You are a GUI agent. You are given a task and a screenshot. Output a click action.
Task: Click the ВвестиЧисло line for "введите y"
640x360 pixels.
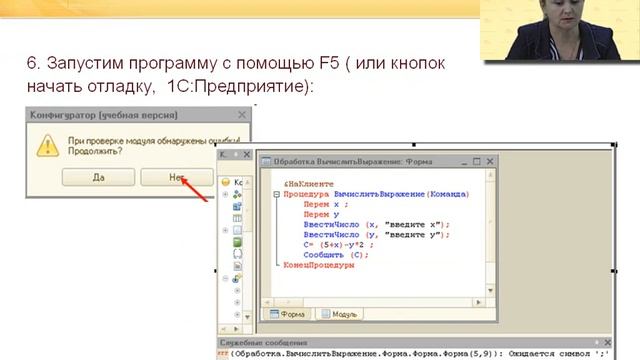coord(376,235)
